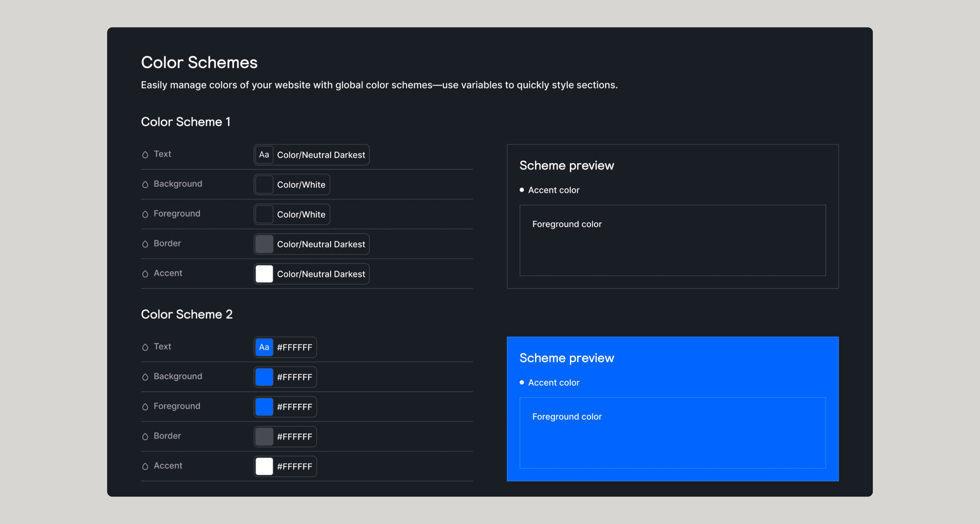The width and height of the screenshot is (980, 524).
Task: Click droplet icon beside Scheme 1 Accent
Action: coord(145,274)
